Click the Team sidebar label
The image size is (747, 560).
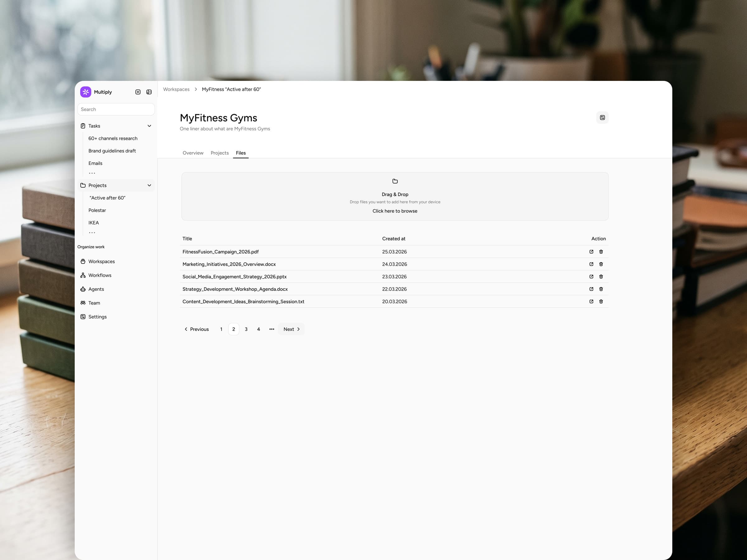pyautogui.click(x=94, y=303)
